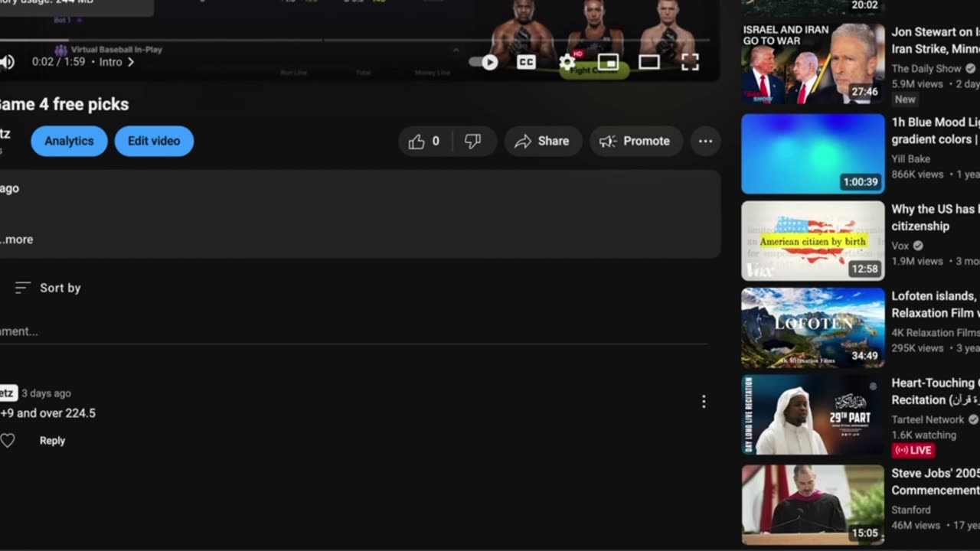Visit the Stanford channel name
Viewport: 980px width, 551px height.
pos(911,510)
